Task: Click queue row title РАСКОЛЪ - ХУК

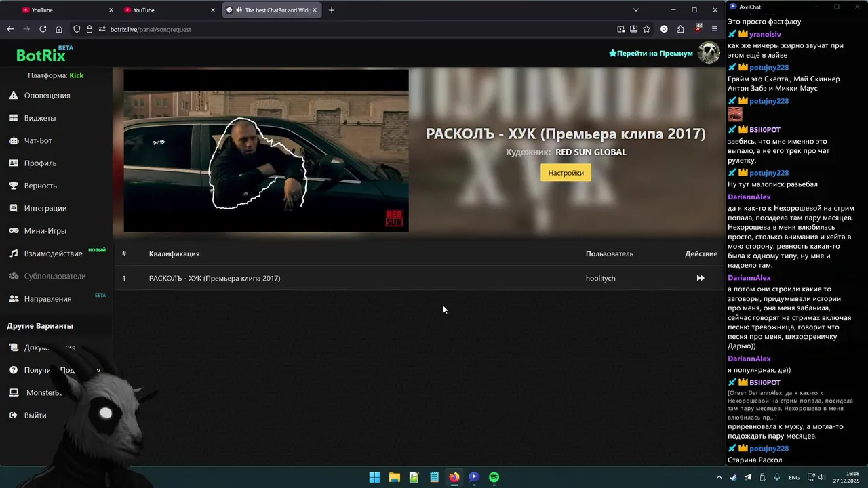Action: [x=214, y=278]
